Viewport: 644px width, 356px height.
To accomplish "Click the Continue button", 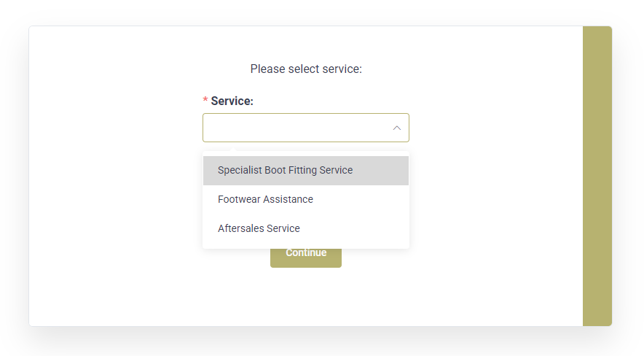I will point(306,258).
